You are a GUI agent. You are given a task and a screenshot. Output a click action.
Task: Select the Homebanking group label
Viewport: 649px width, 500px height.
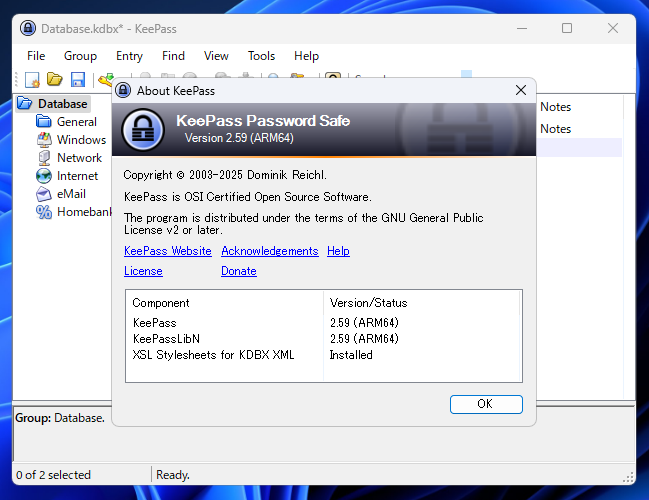point(84,212)
